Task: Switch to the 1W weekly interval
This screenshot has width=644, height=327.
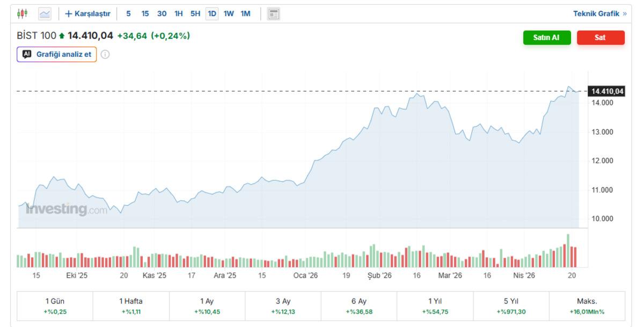Action: pyautogui.click(x=229, y=13)
